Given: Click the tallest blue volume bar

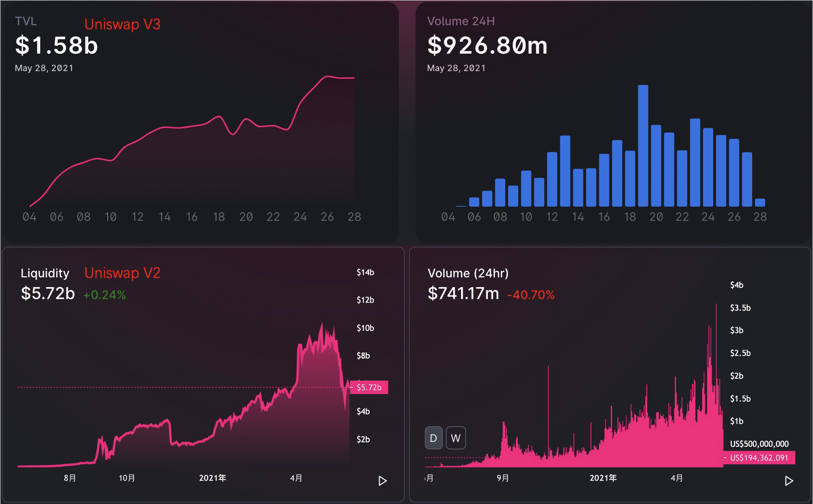Looking at the screenshot, I should point(643,145).
